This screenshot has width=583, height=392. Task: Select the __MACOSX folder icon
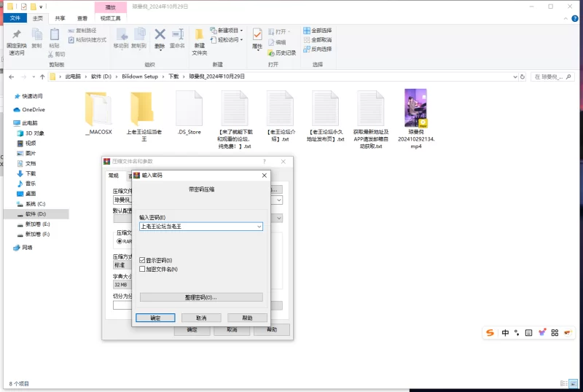(98, 109)
